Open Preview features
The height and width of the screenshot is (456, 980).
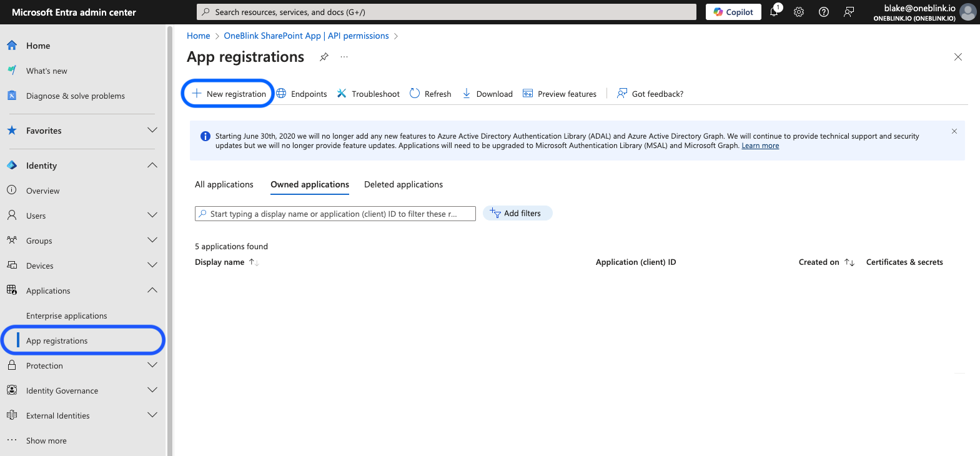tap(560, 94)
